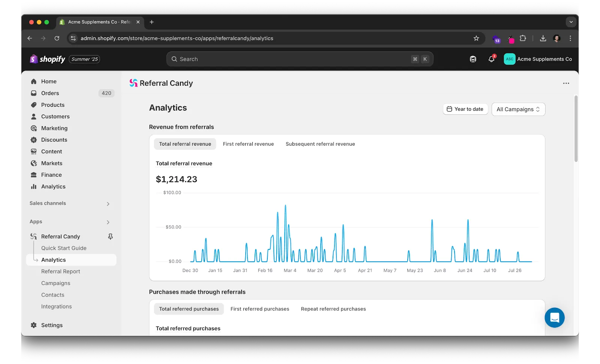
Task: View Repeat referred purchases
Action: click(333, 309)
